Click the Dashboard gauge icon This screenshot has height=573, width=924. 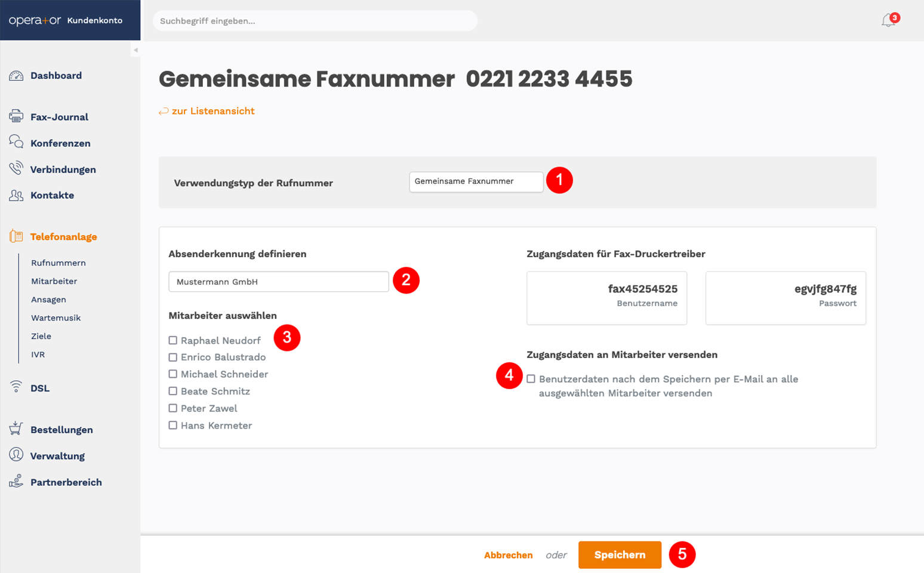pyautogui.click(x=16, y=76)
